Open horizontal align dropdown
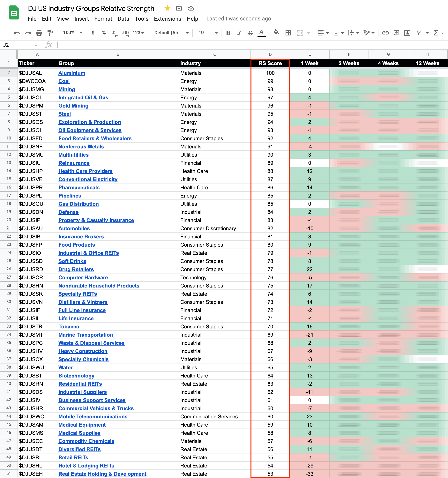This screenshot has width=448, height=478. click(x=323, y=33)
